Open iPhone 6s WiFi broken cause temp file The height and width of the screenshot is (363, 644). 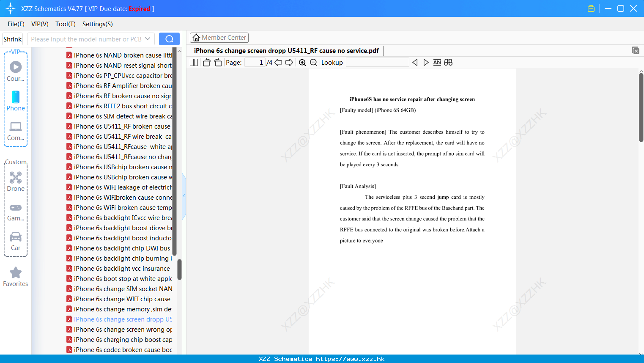point(119,208)
